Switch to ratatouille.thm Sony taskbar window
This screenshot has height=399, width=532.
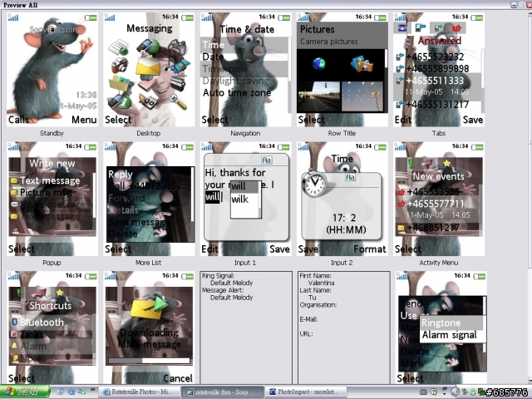click(222, 392)
